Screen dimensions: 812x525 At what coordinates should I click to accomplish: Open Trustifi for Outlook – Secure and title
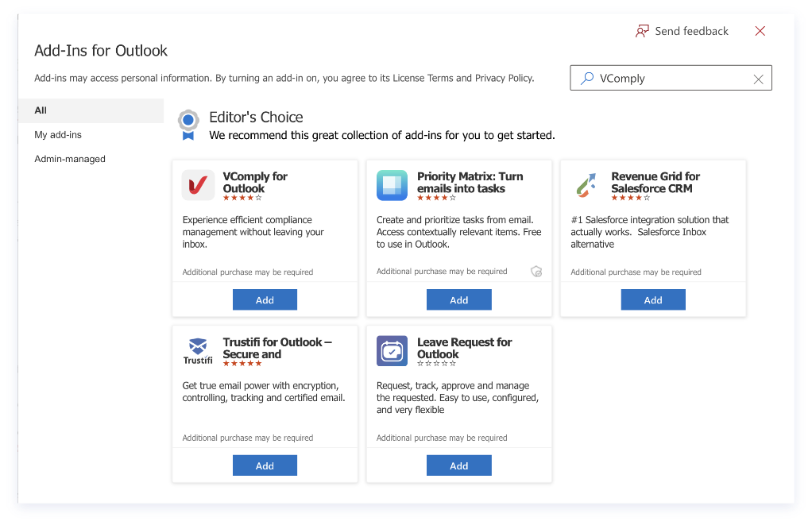coord(277,348)
